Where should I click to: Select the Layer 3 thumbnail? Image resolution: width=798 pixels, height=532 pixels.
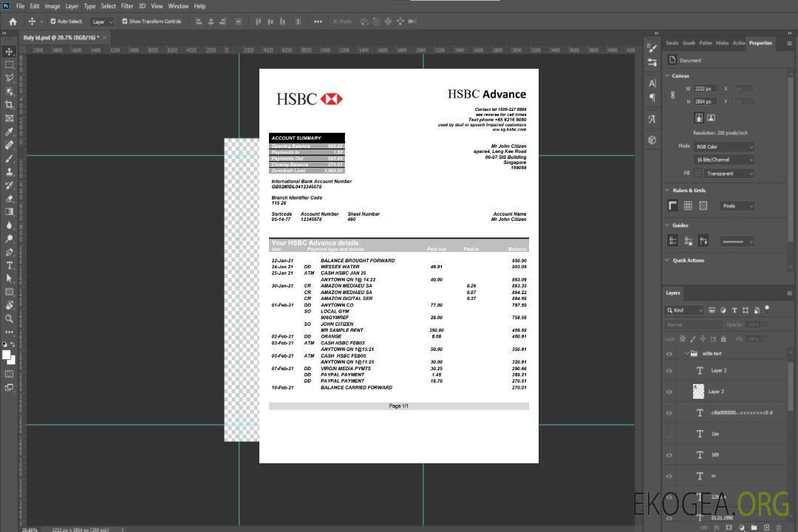pyautogui.click(x=699, y=392)
